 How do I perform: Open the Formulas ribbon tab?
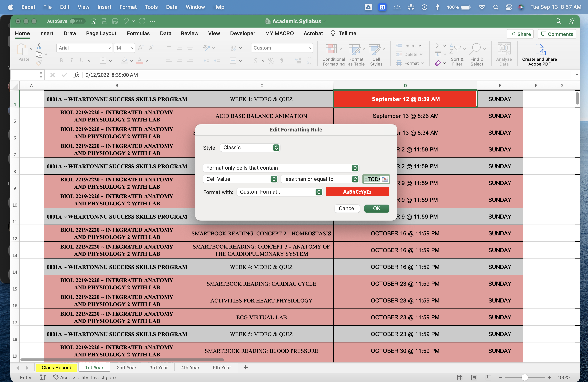click(138, 33)
